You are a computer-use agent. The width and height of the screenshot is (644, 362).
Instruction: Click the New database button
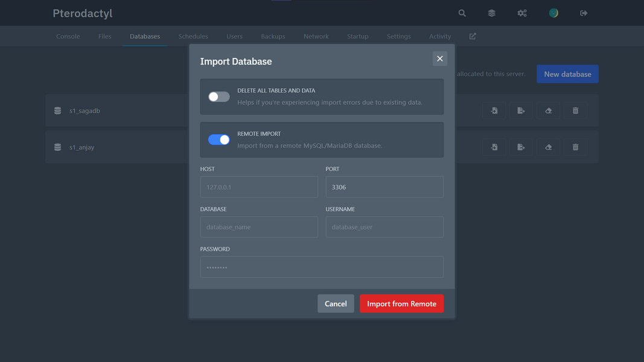pyautogui.click(x=567, y=74)
